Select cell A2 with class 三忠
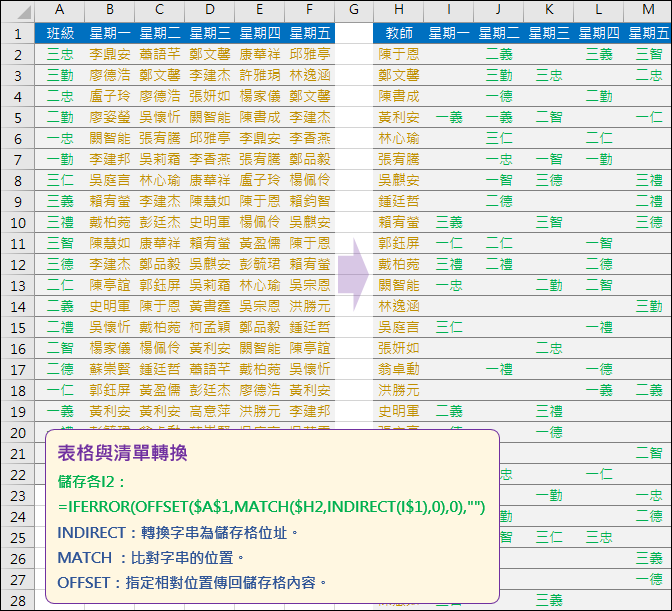Image resolution: width=672 pixels, height=611 pixels. tap(60, 54)
